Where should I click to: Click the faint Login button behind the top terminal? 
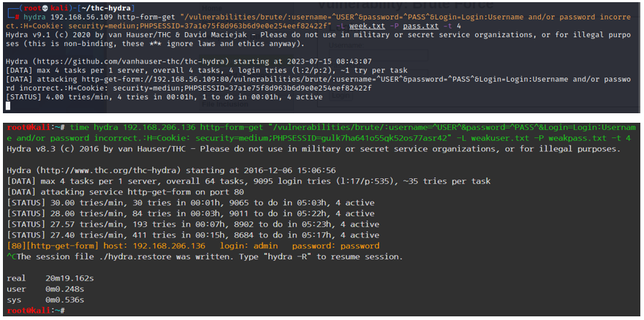pyautogui.click(x=341, y=96)
